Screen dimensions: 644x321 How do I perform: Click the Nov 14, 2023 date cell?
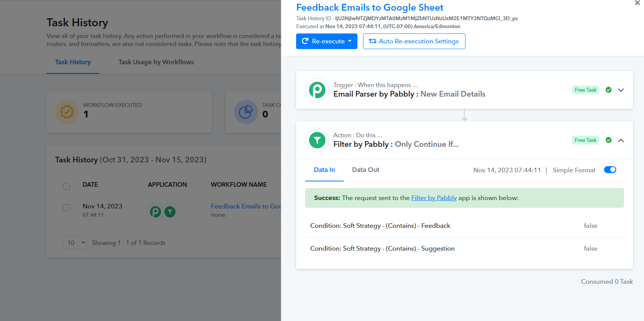(102, 206)
